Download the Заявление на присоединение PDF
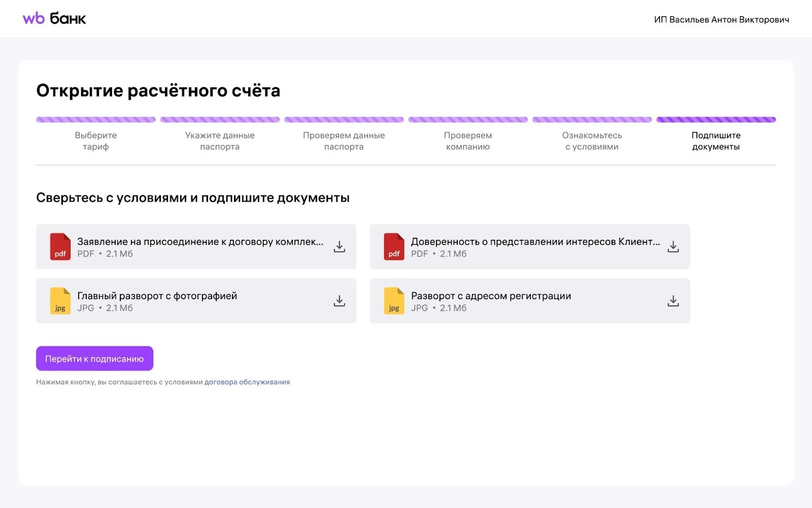812x508 pixels. 339,247
